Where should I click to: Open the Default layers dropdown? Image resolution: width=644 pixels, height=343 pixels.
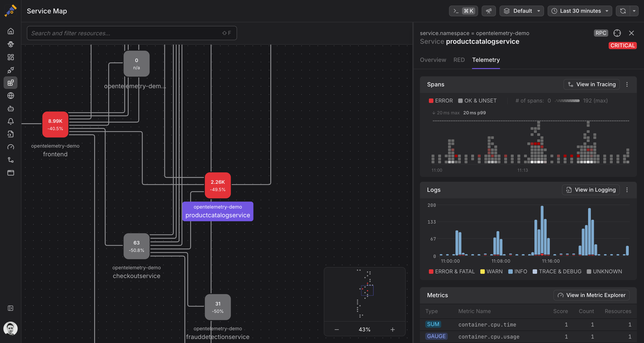click(x=521, y=11)
